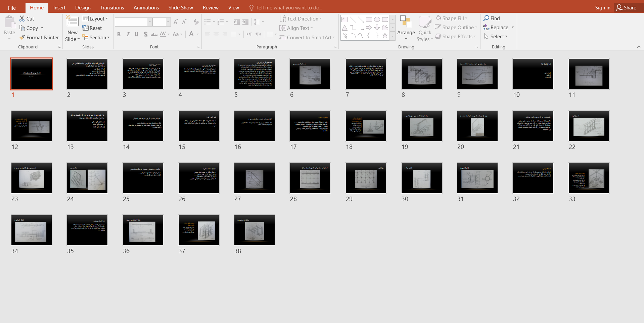Pick the oval shape in the shapes gallery

coord(377,19)
